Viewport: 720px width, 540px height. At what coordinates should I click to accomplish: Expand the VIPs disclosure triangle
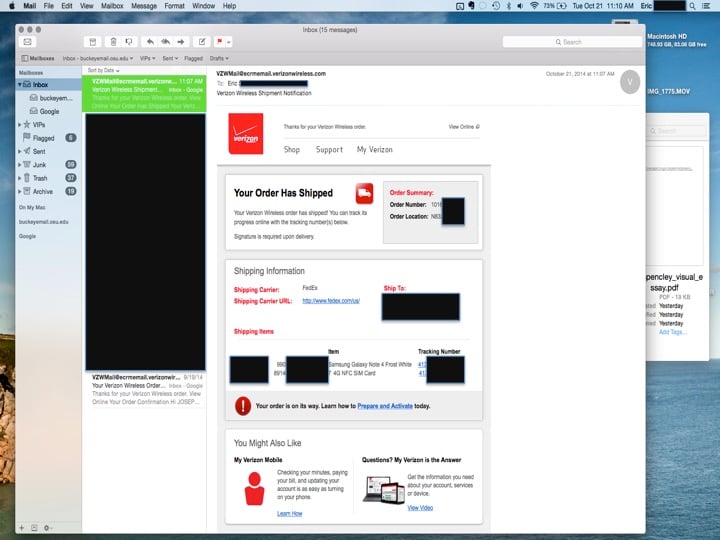coord(20,124)
